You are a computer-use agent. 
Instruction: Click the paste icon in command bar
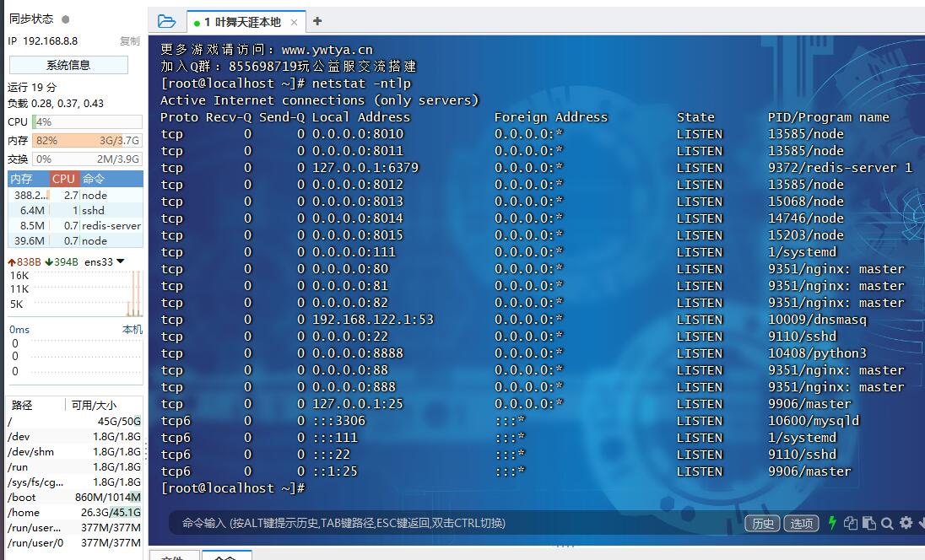point(869,523)
